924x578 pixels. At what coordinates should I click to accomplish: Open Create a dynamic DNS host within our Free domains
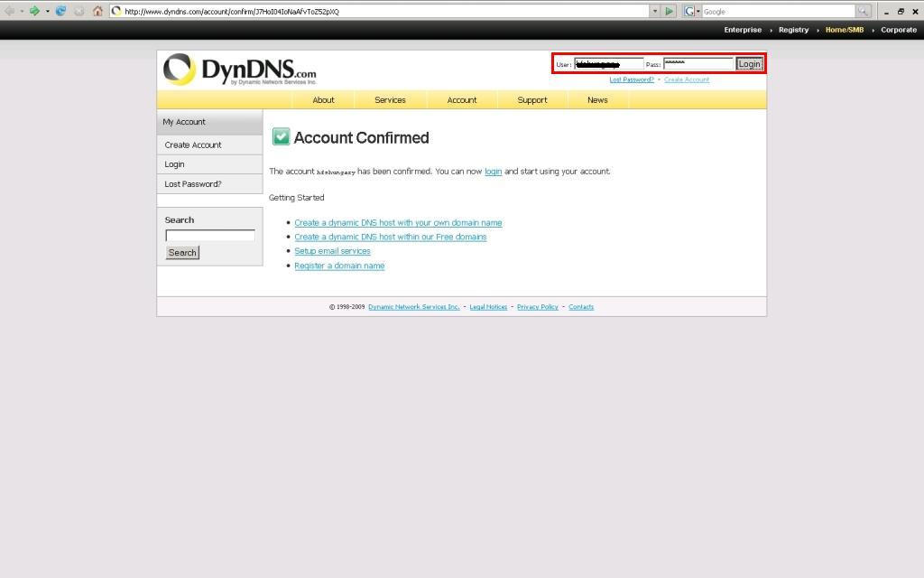coord(391,238)
